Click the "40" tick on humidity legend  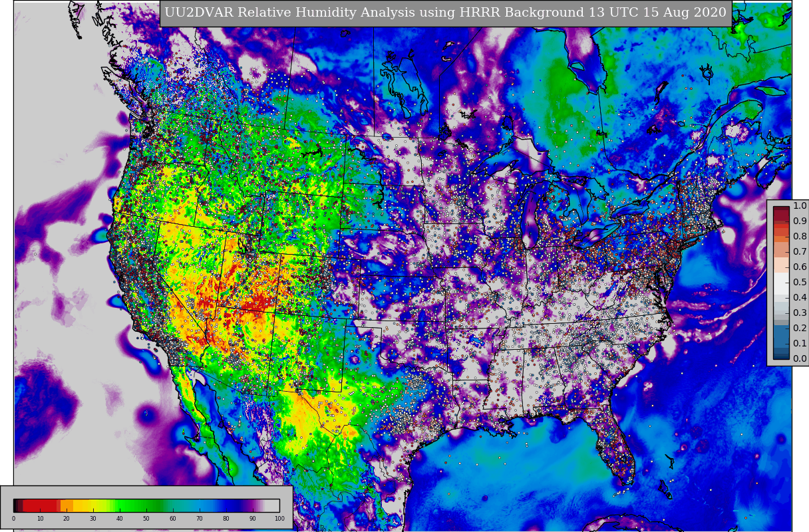point(120,519)
